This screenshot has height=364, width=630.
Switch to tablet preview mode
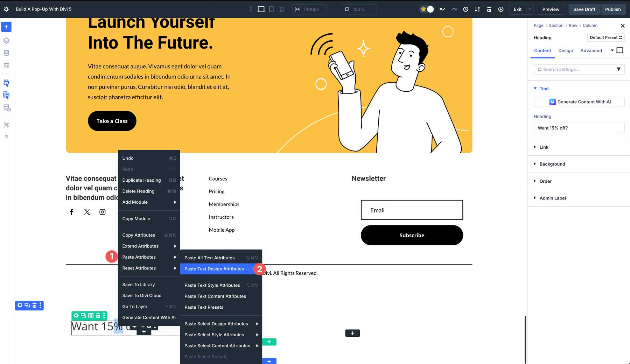[271, 9]
